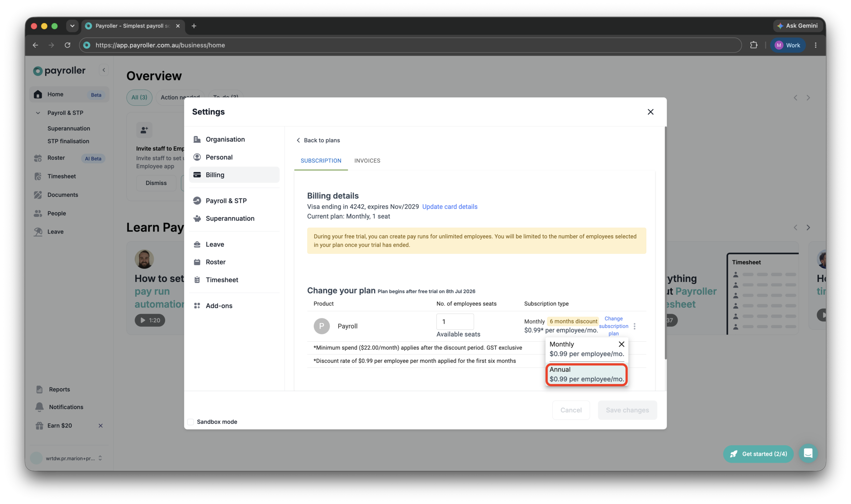Open Payroll & STP settings
This screenshot has width=851, height=504.
tap(234, 200)
